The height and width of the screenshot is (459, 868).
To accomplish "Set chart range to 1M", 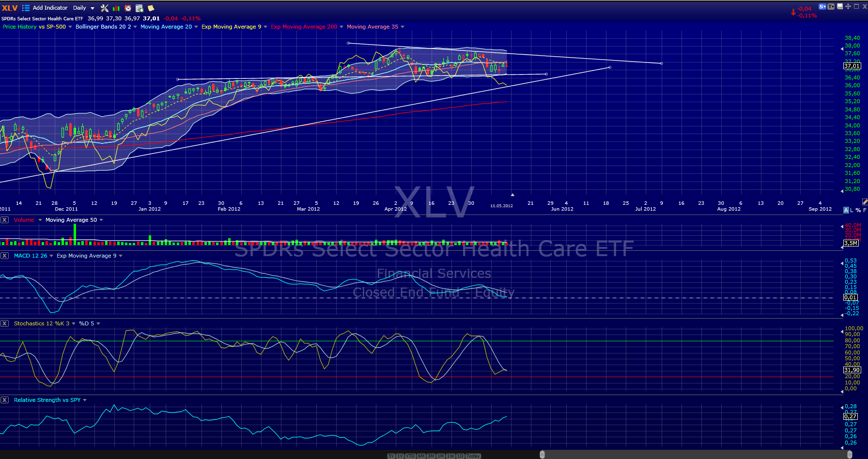I will pos(441,456).
